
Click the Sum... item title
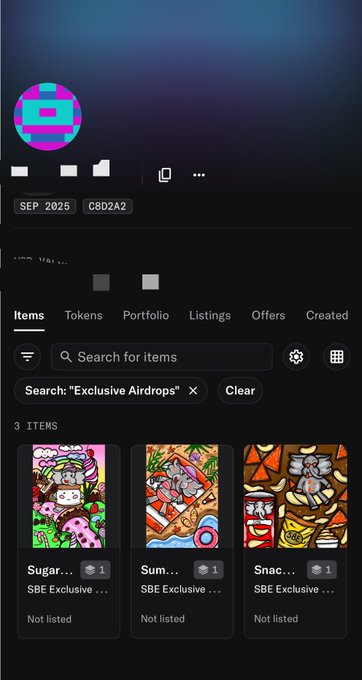[160, 570]
